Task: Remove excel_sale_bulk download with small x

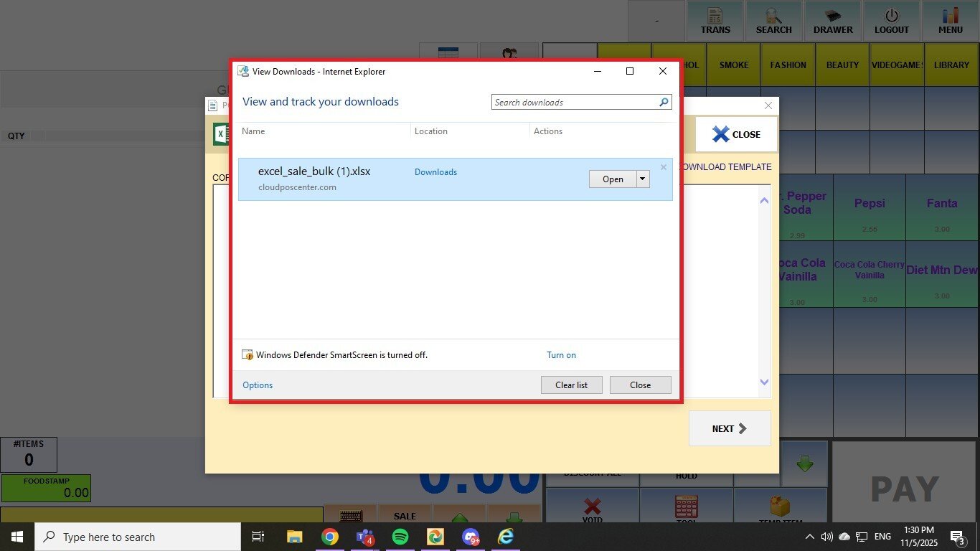Action: (664, 167)
